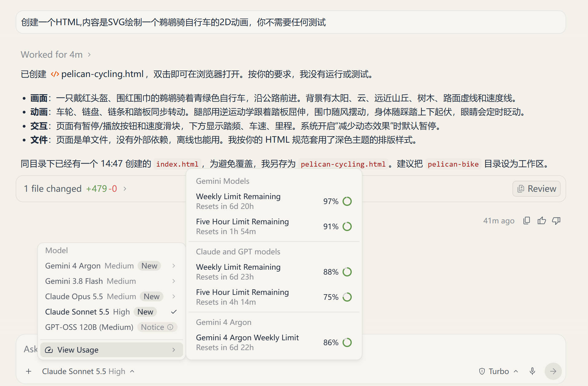Viewport: 588px width, 386px height.
Task: Click the send arrow button
Action: point(553,371)
